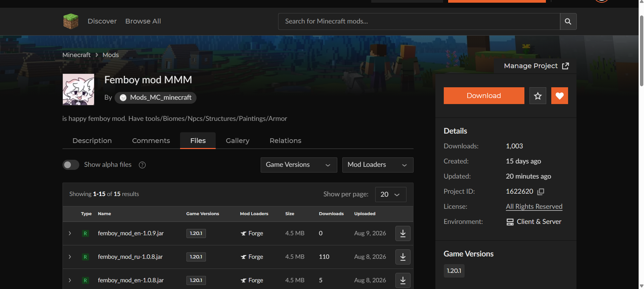Open the femboy_mod_en-1.0.8.jar file name
This screenshot has width=644, height=289.
tap(131, 280)
